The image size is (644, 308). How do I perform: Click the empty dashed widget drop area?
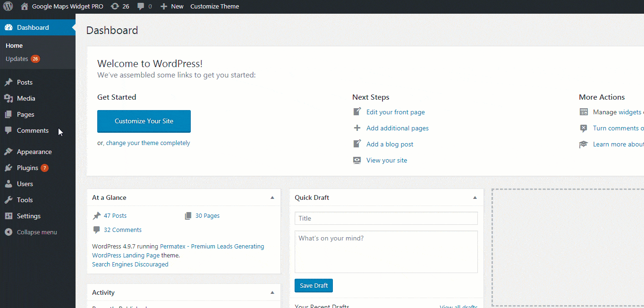tap(568, 248)
